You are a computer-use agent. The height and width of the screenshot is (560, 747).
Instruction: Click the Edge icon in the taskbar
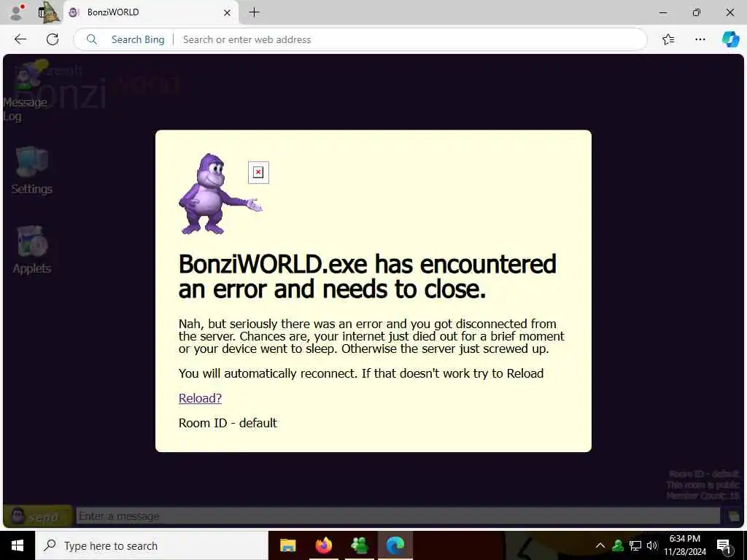395,545
